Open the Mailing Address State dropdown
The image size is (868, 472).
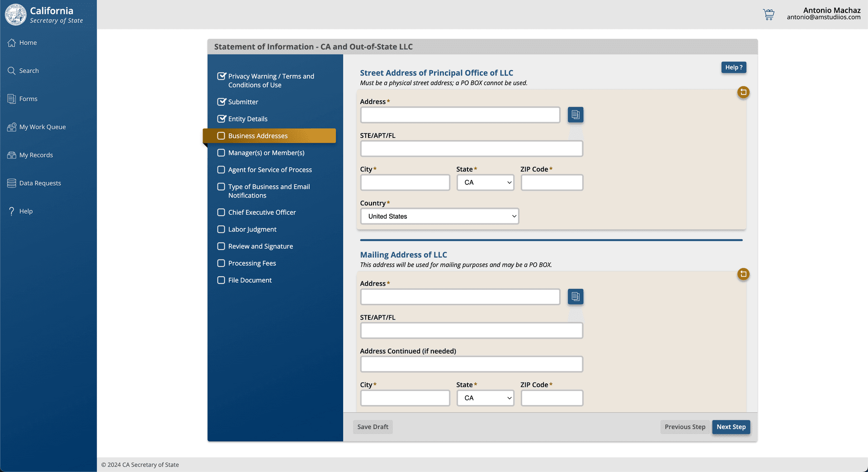[x=485, y=398]
